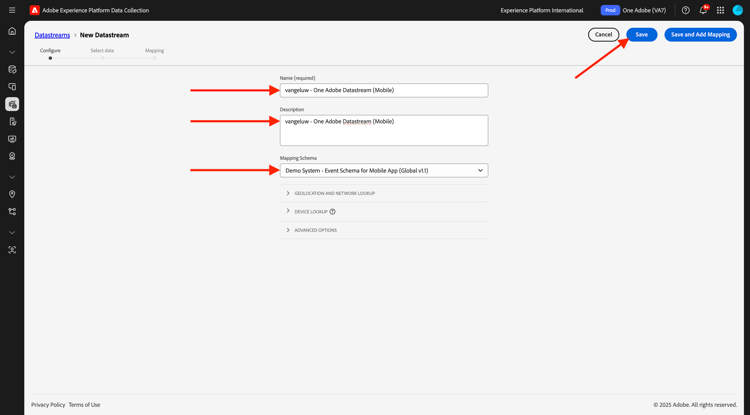This screenshot has height=415, width=750.
Task: Go back via Datastreams breadcrumb link
Action: tap(52, 35)
